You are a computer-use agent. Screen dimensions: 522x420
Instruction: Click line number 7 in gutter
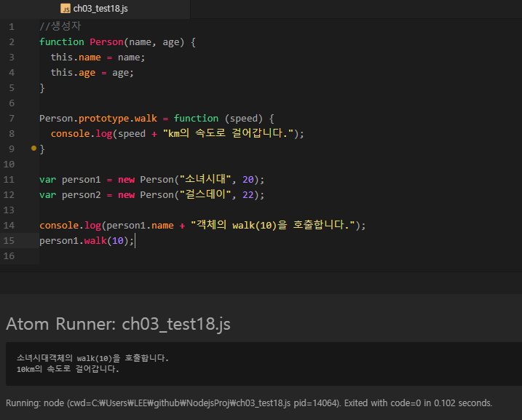tap(12, 119)
